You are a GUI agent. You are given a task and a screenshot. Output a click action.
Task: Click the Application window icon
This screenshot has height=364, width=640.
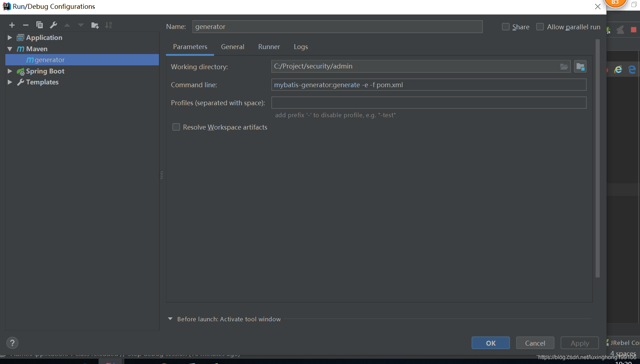(x=20, y=37)
